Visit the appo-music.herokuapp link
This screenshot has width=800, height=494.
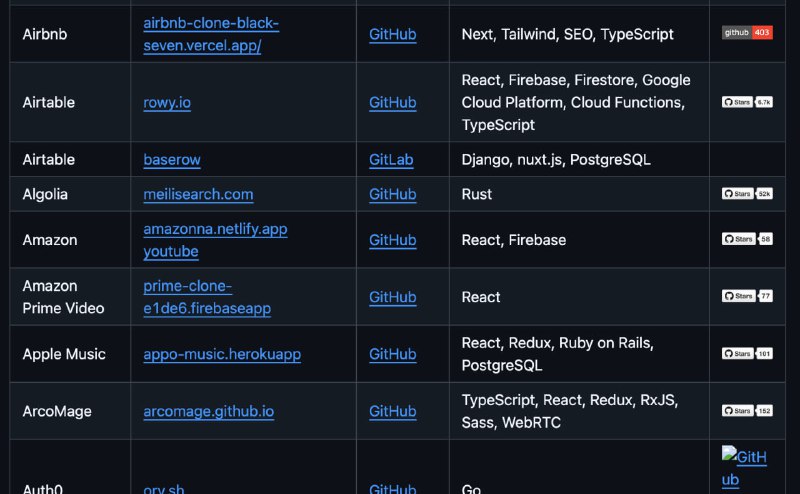pos(222,354)
